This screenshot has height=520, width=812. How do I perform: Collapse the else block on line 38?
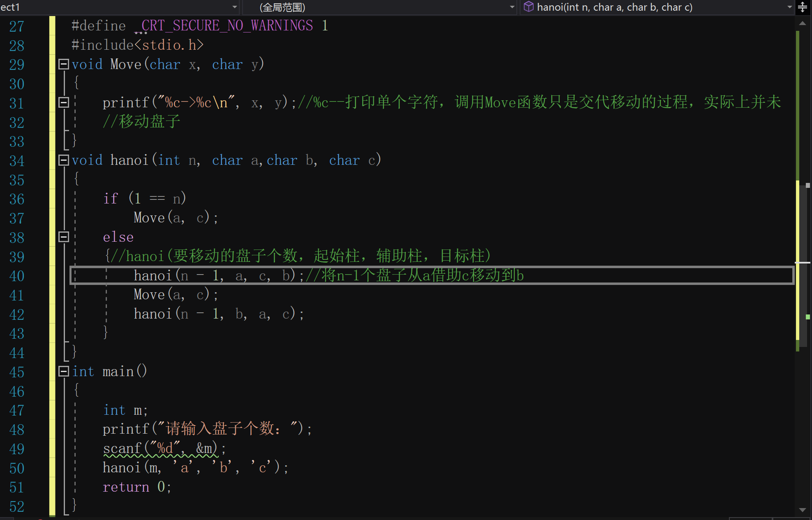point(64,237)
